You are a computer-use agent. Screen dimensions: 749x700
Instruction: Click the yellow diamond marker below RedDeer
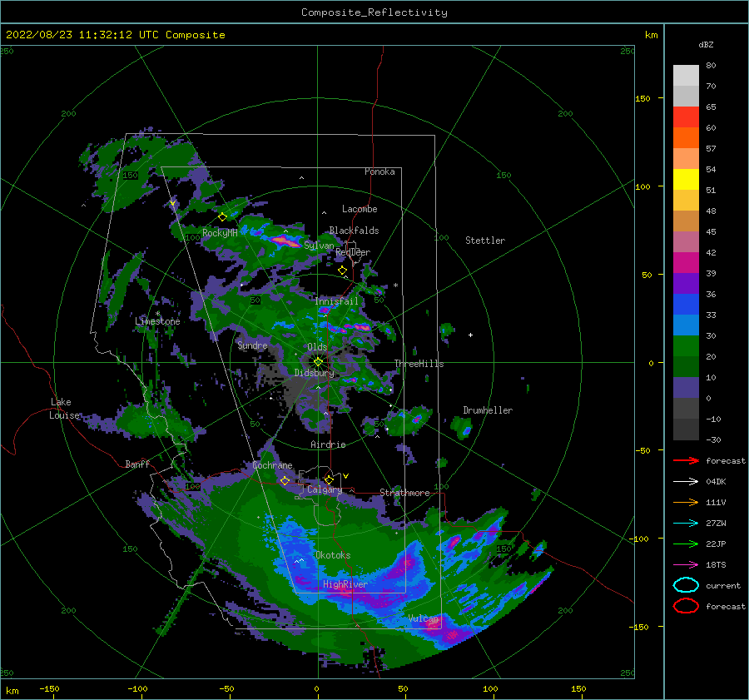(x=343, y=271)
